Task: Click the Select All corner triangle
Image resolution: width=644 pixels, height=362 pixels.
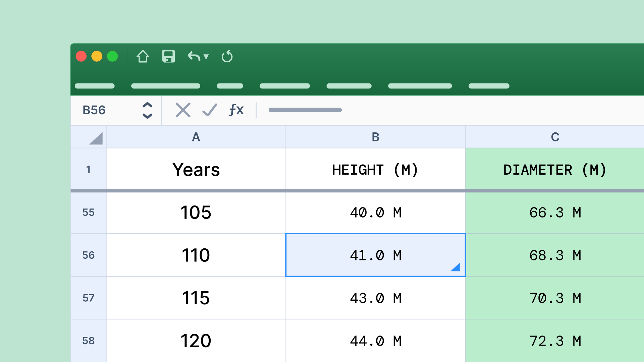Action: coord(96,138)
